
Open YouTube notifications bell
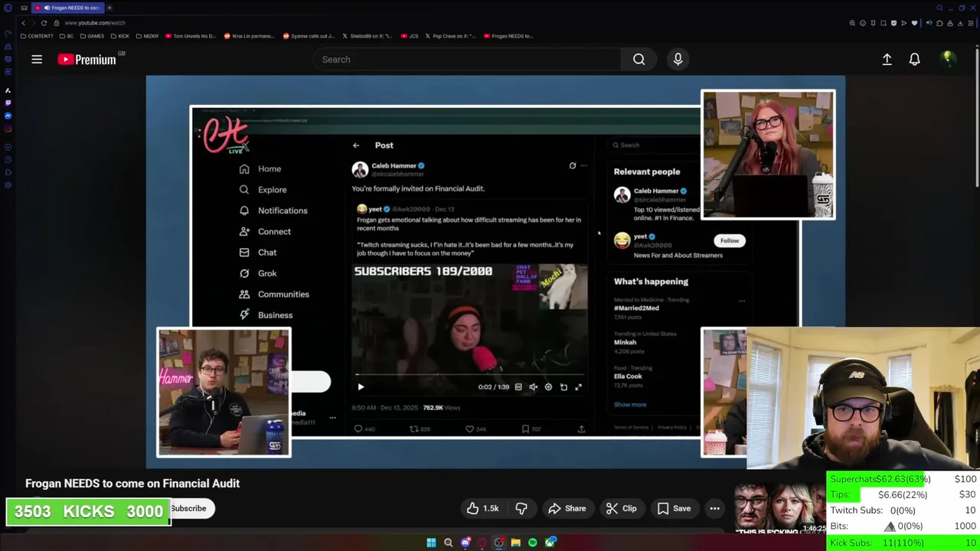pos(914,59)
